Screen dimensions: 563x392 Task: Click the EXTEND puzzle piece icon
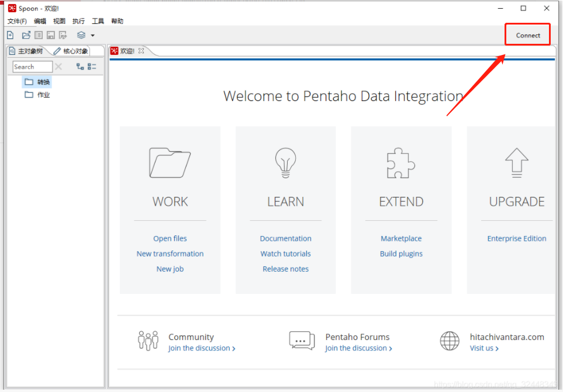coord(400,163)
